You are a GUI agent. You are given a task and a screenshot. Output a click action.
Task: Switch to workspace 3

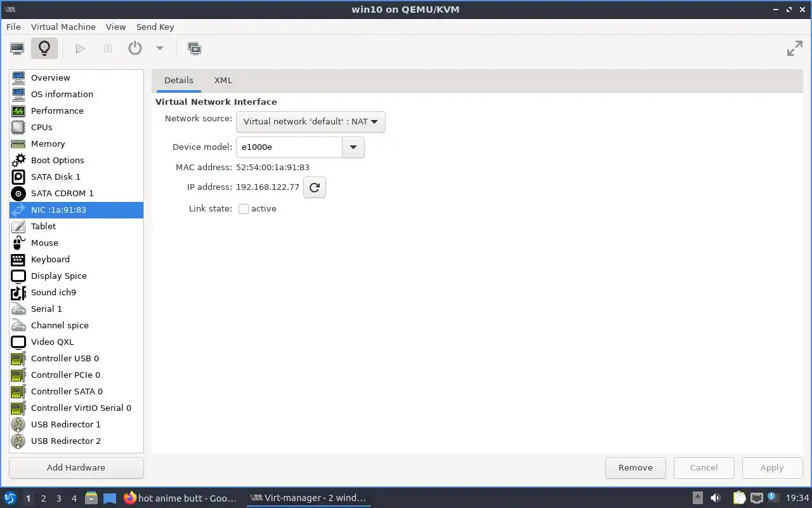point(58,498)
